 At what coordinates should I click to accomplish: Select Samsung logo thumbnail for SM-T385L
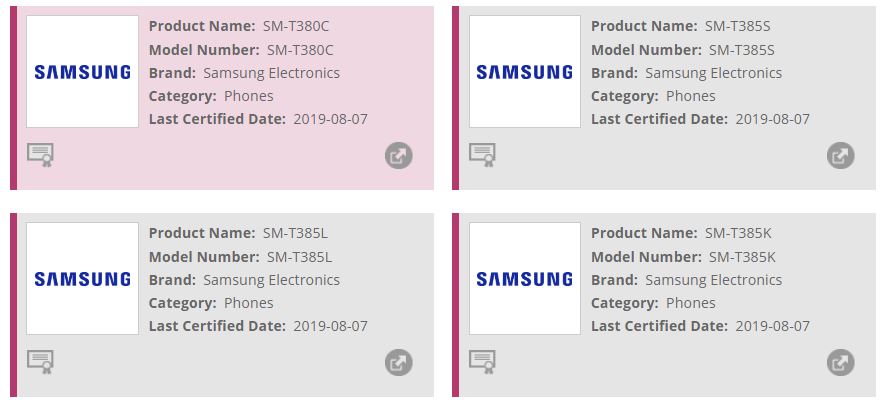click(82, 278)
